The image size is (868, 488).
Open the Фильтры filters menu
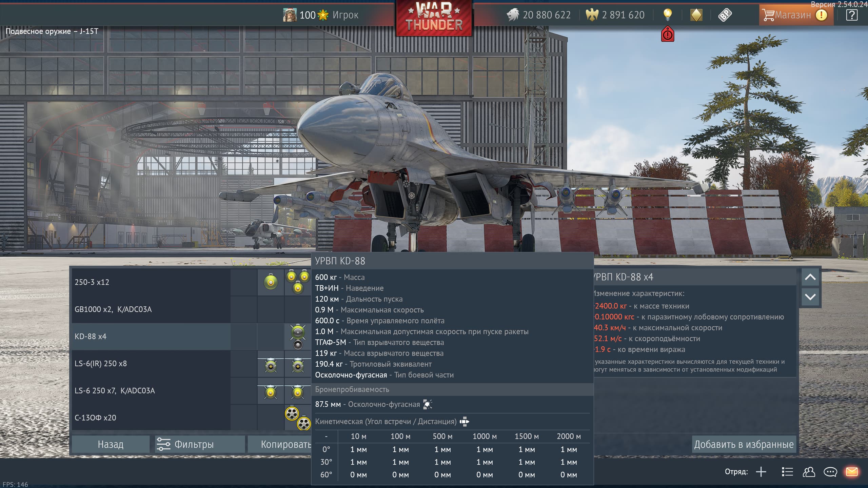[200, 444]
